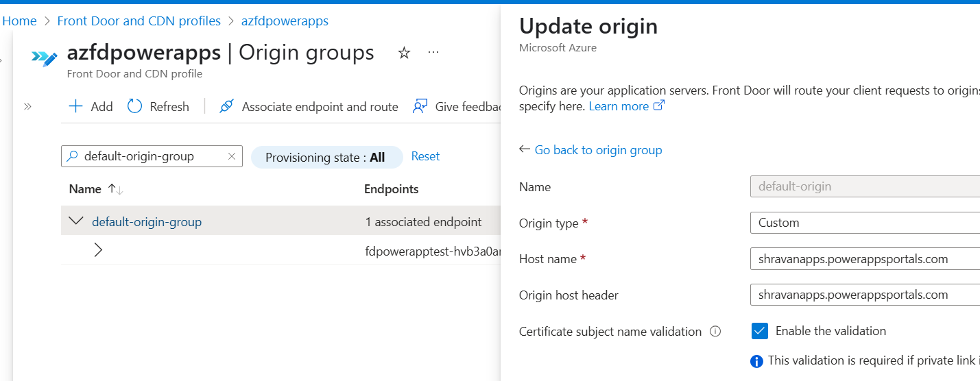This screenshot has width=980, height=381.
Task: Click the search box with default-origin-group
Action: pyautogui.click(x=152, y=156)
